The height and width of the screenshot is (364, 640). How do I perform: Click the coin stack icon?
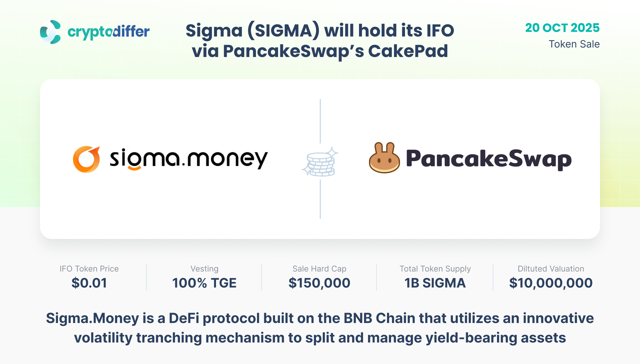(320, 162)
